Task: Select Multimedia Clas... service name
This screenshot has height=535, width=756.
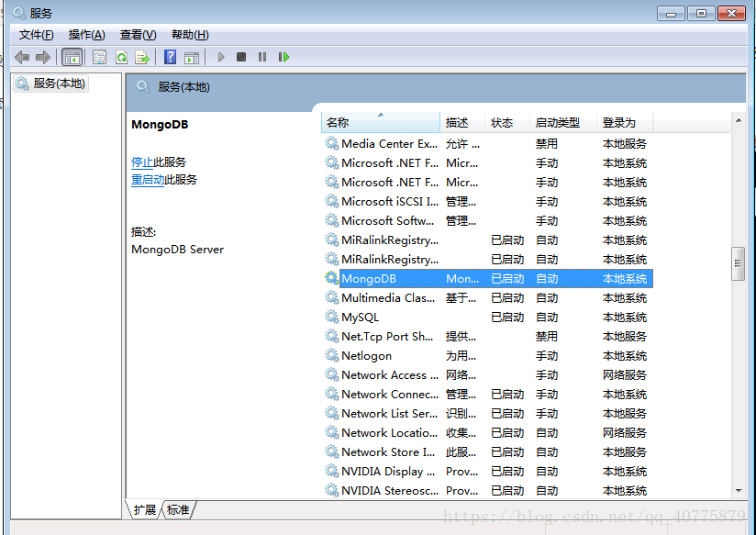Action: click(x=388, y=298)
